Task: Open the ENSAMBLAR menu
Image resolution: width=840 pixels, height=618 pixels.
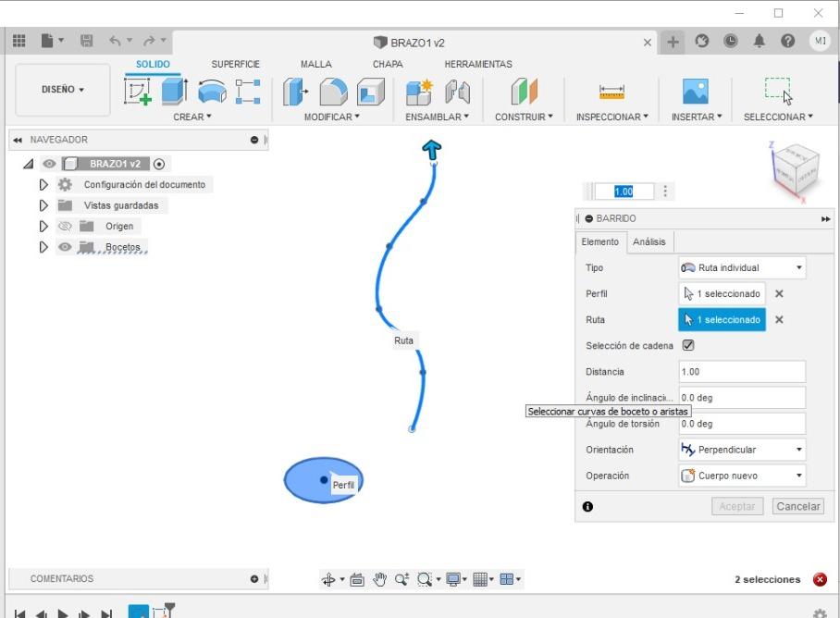Action: click(438, 117)
